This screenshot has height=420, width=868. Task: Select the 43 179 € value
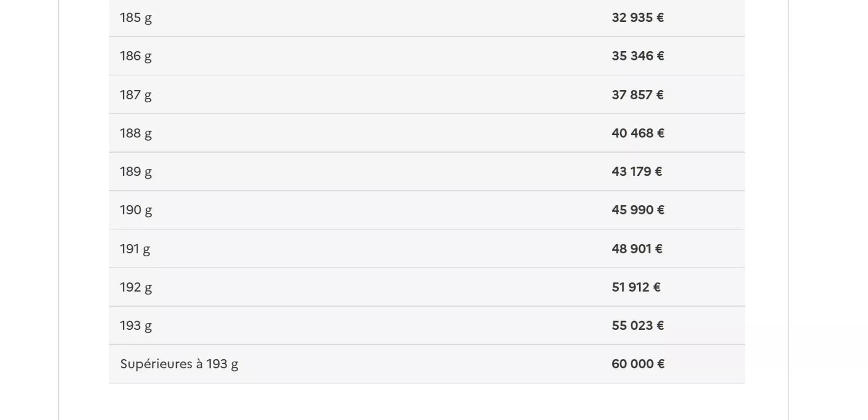(x=637, y=172)
